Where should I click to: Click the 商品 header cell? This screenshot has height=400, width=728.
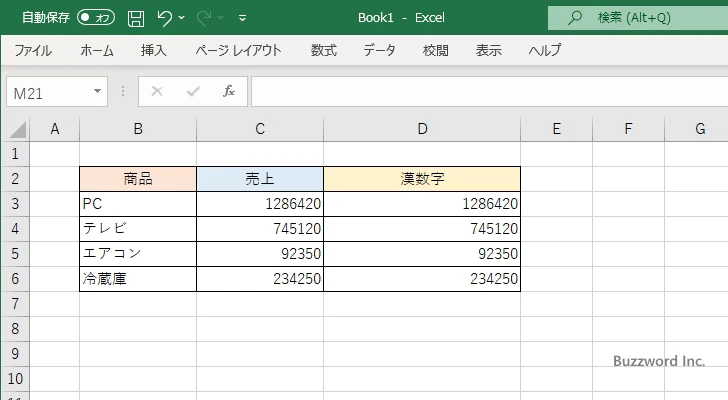(138, 179)
